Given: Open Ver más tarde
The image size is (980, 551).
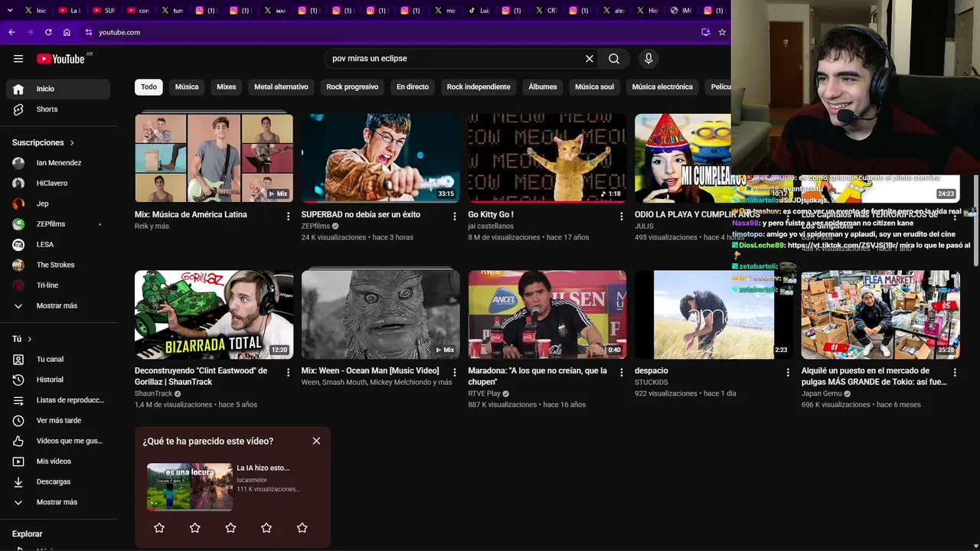Looking at the screenshot, I should point(58,421).
